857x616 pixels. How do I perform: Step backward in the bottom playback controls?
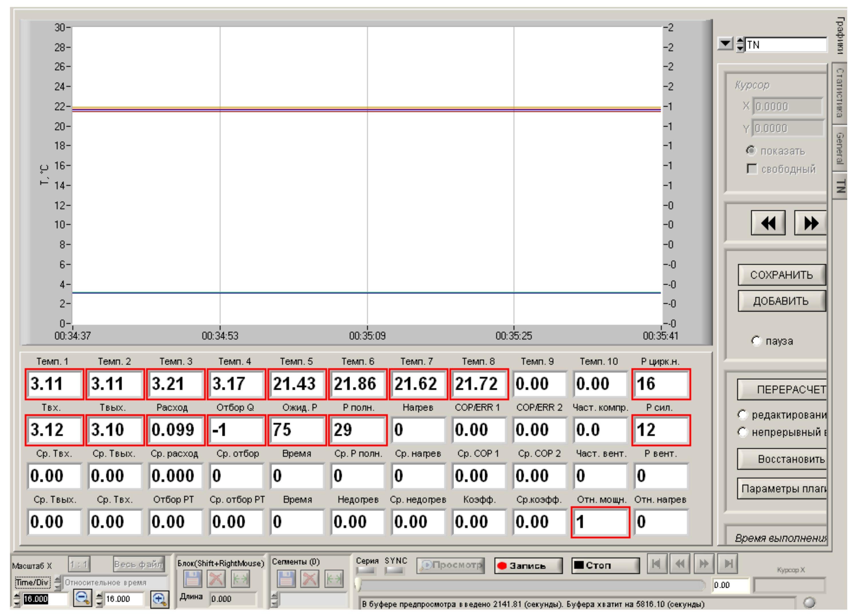680,564
